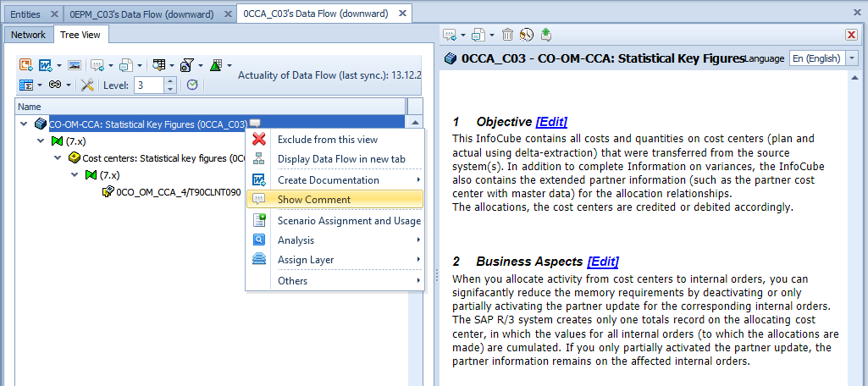Click the green arrow upload icon
Image resolution: width=868 pixels, height=386 pixels.
pos(546,35)
